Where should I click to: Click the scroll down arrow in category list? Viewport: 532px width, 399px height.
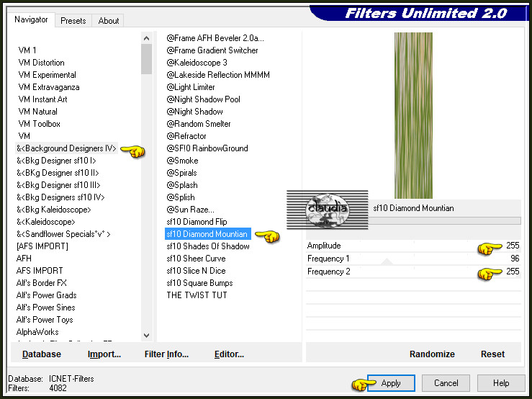pyautogui.click(x=147, y=335)
